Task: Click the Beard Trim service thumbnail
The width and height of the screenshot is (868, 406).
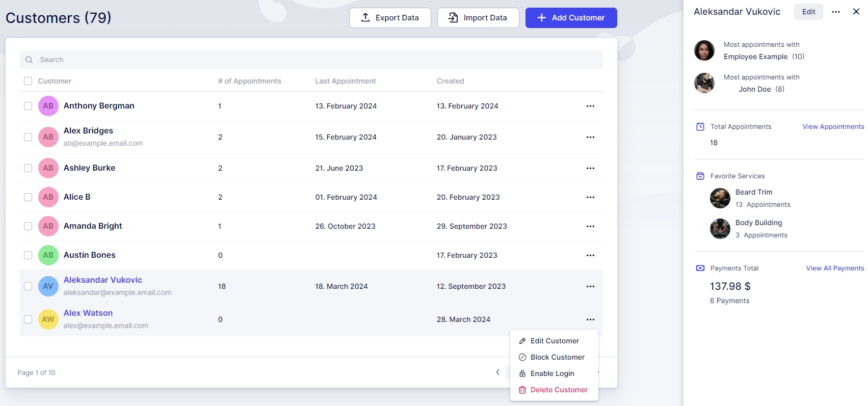Action: tap(720, 198)
